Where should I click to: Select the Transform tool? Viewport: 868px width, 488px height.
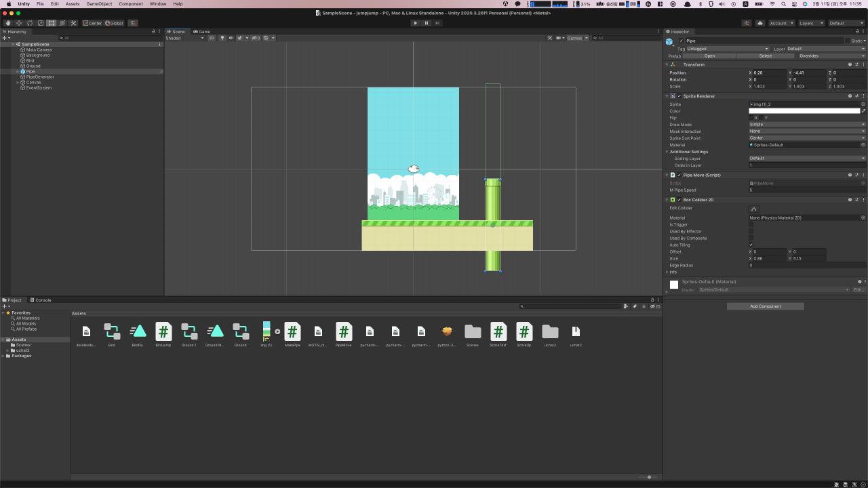click(62, 23)
